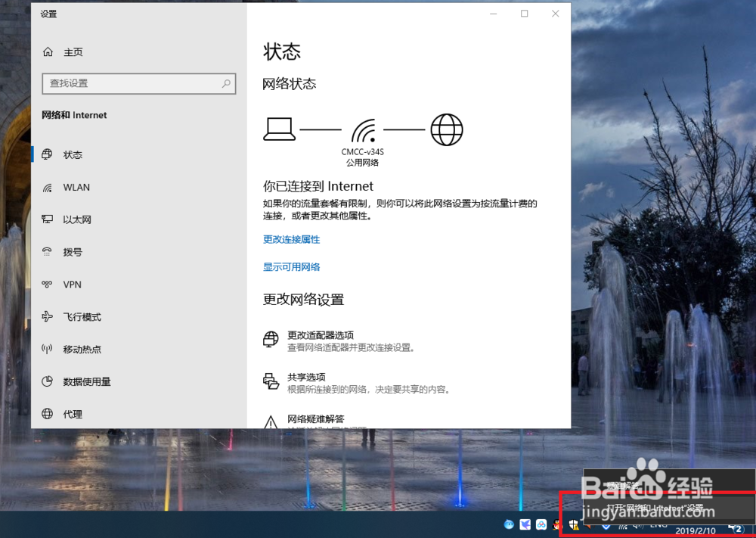Click the blue bird tray icon
Image resolution: width=756 pixels, height=538 pixels.
(525, 524)
